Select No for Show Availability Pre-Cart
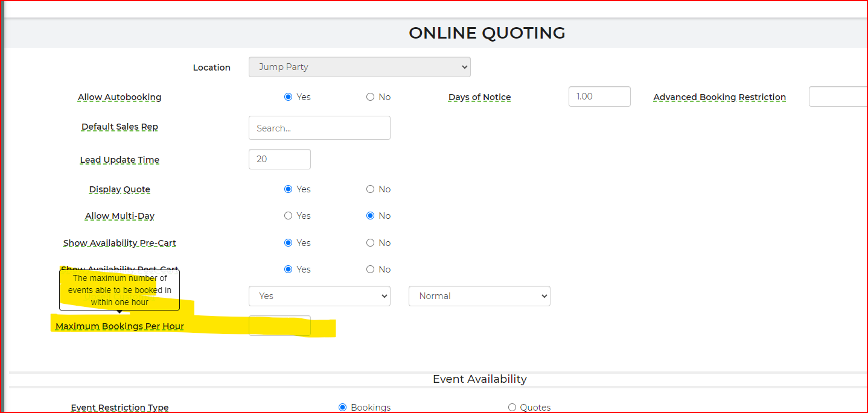 [x=370, y=243]
